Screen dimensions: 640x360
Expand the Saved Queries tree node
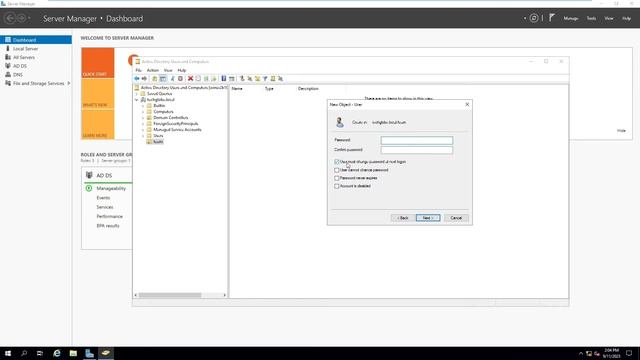pos(137,94)
